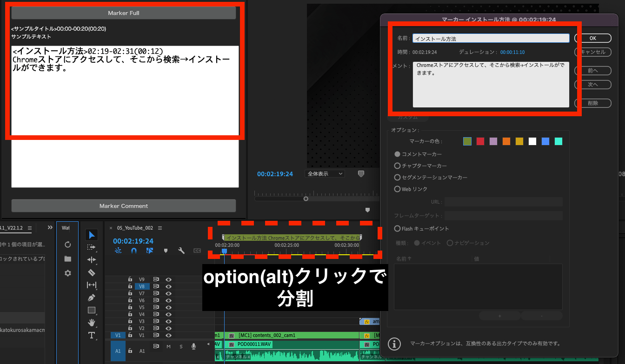Select the Razor tool
The height and width of the screenshot is (364, 625).
(x=92, y=272)
